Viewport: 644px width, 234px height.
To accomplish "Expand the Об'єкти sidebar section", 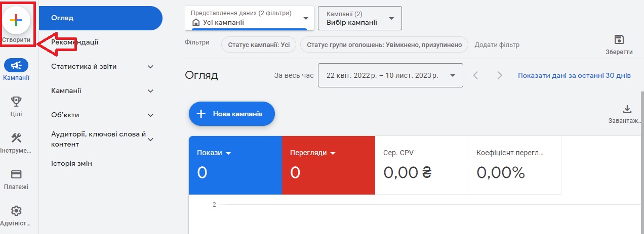I will (150, 115).
